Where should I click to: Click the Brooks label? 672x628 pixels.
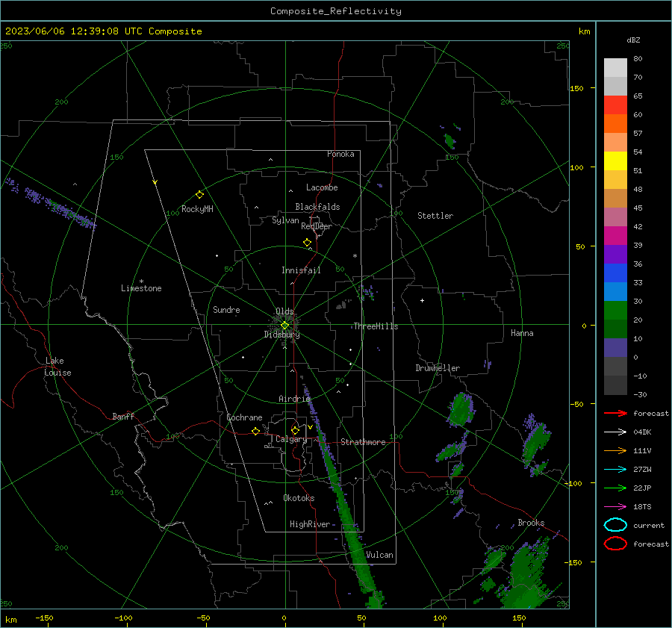pos(531,523)
